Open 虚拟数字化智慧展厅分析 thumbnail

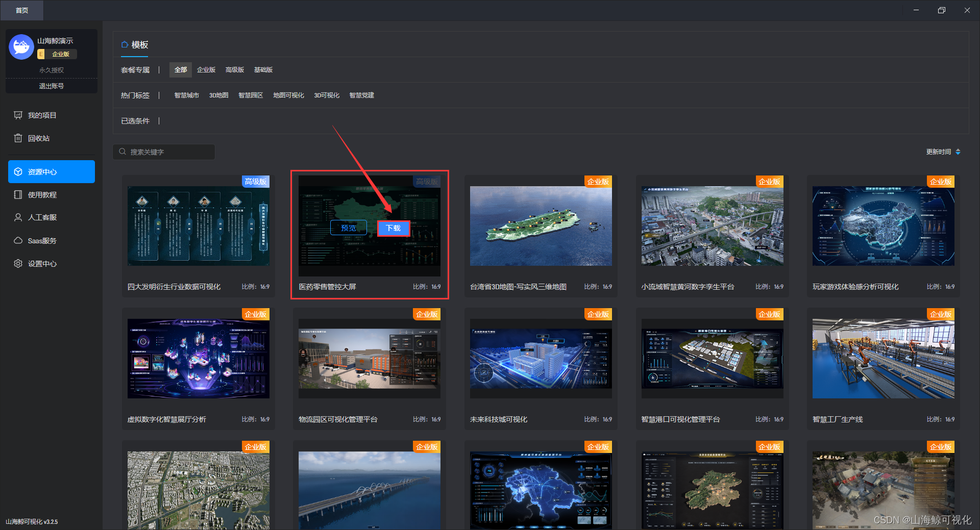198,359
